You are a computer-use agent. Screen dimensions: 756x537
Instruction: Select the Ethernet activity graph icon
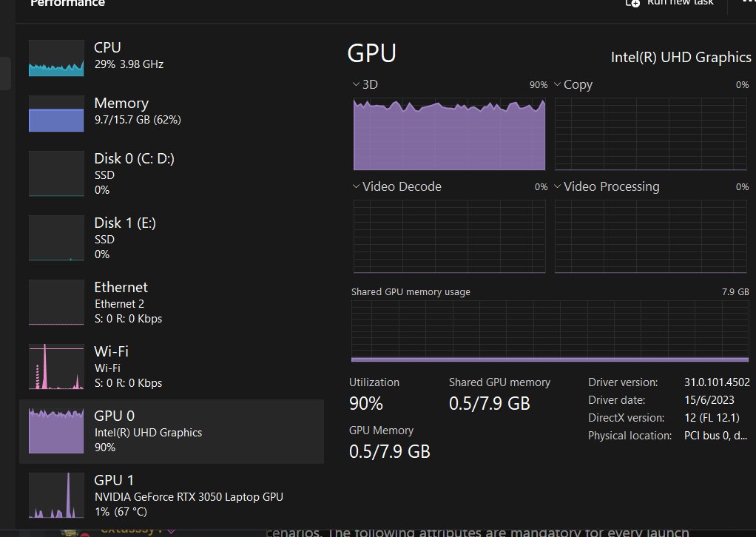pos(56,303)
